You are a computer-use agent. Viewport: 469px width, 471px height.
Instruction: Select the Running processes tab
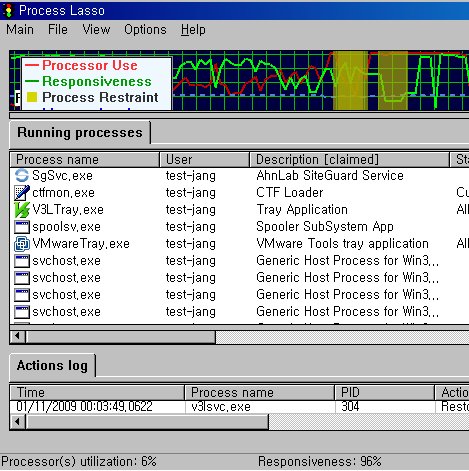coord(80,133)
